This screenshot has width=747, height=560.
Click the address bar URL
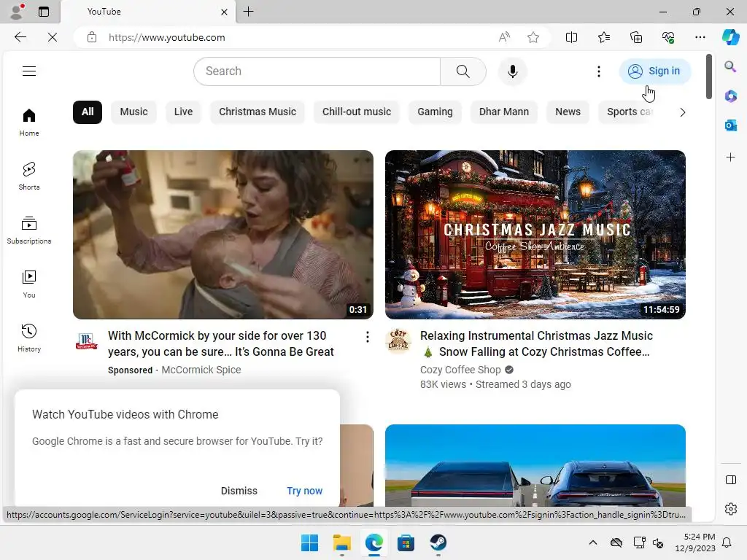(x=167, y=37)
